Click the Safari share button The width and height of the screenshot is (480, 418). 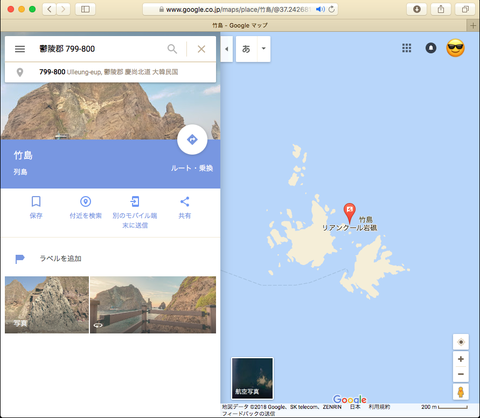[x=441, y=9]
